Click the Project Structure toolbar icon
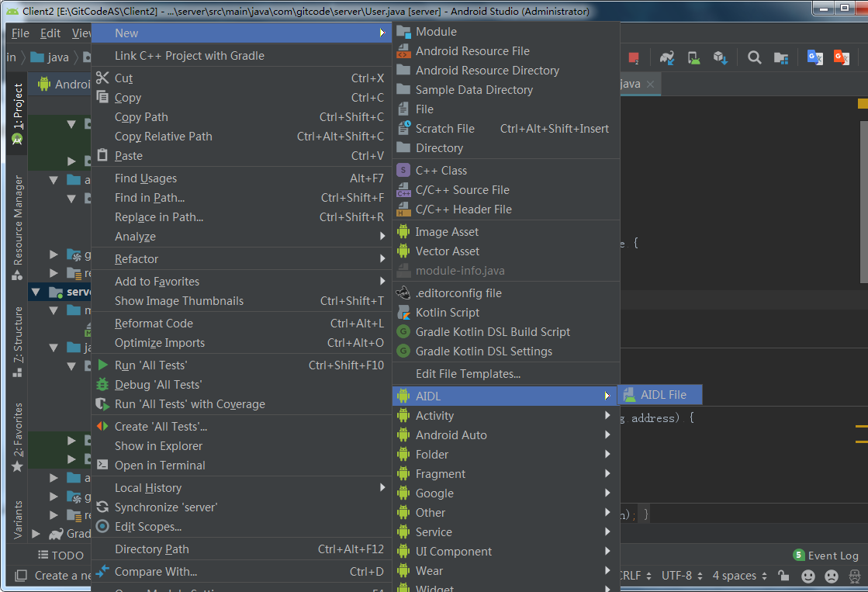Screen dimensions: 868x592 781,57
